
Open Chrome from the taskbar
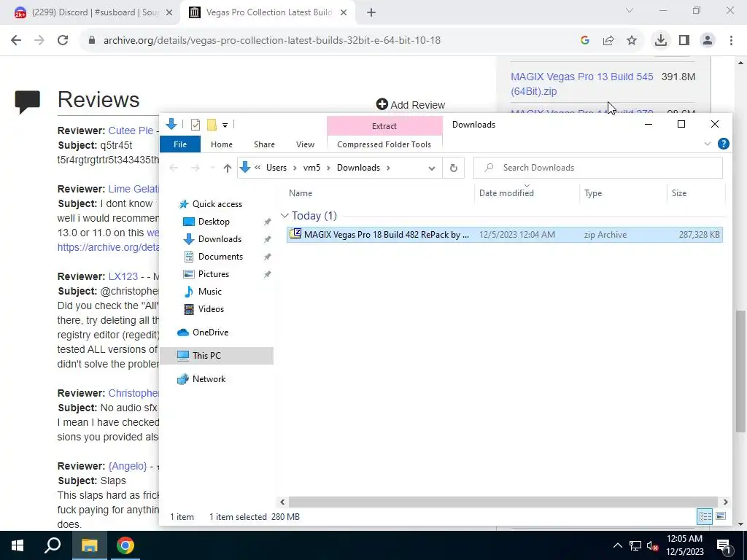pyautogui.click(x=125, y=545)
